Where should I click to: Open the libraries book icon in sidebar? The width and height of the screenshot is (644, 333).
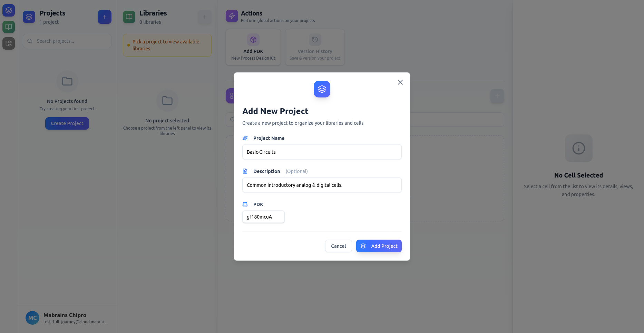(x=9, y=27)
